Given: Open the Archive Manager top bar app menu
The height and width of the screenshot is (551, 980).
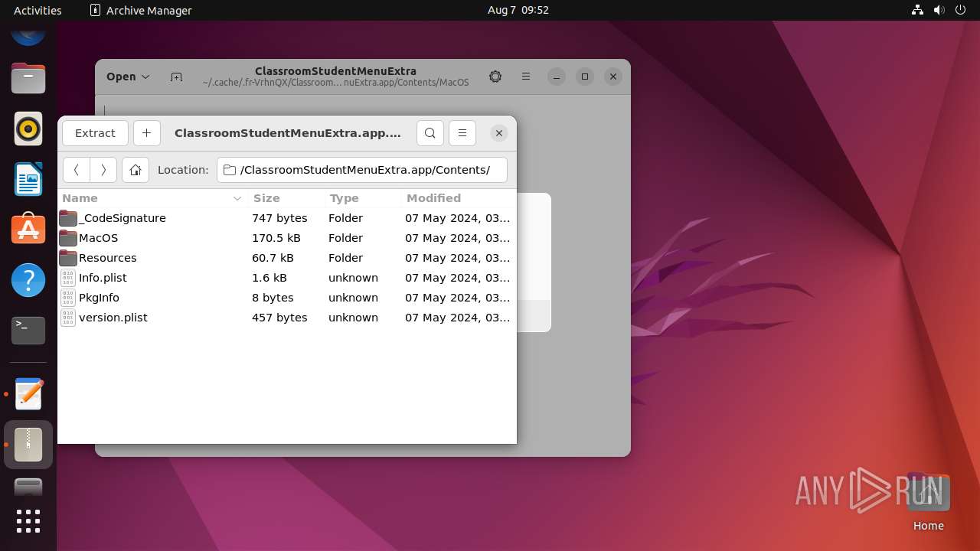Looking at the screenshot, I should [x=141, y=10].
